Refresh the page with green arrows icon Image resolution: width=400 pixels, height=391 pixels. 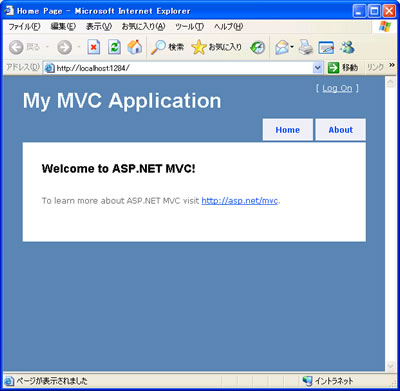114,47
